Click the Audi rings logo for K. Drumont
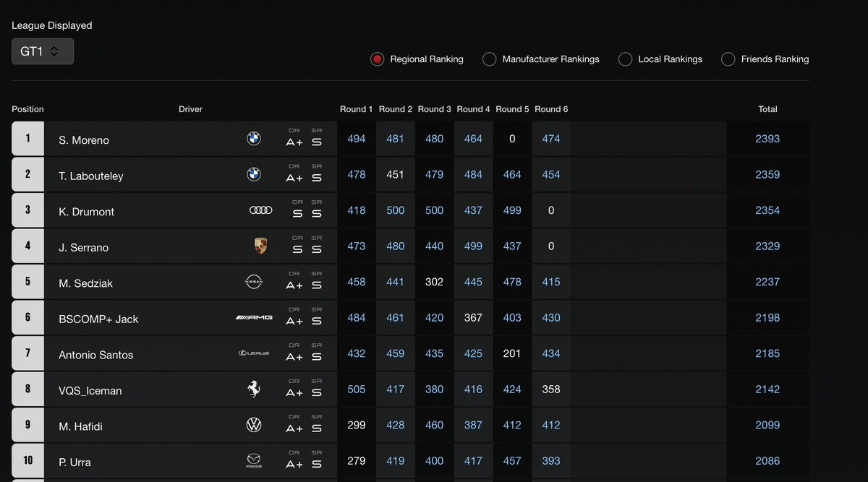 260,210
